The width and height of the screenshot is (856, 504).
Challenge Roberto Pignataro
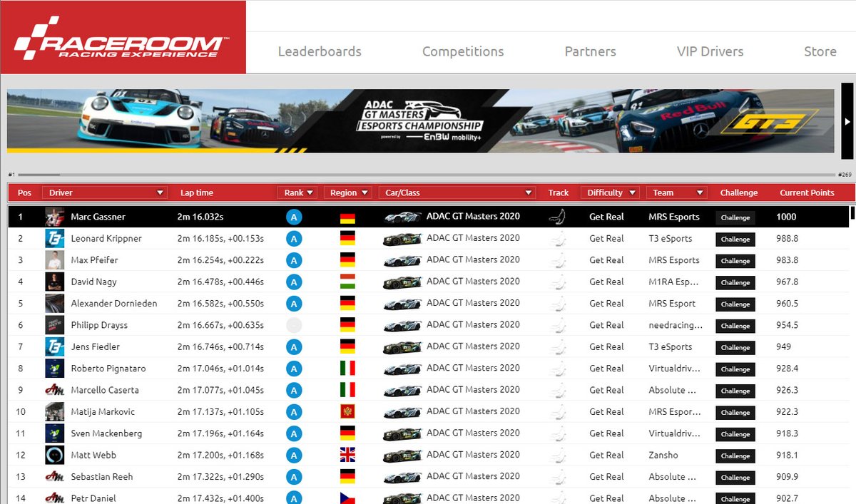click(735, 369)
